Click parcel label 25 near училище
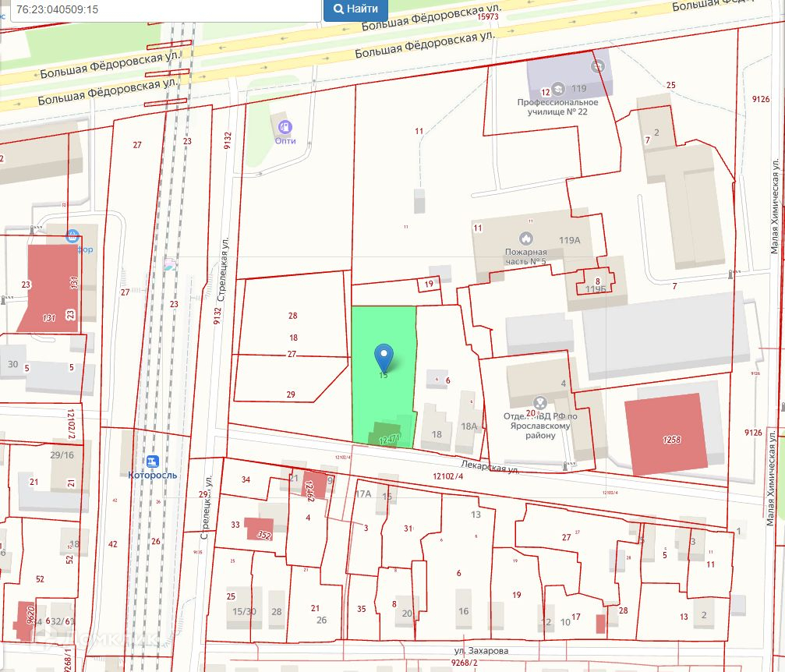The height and width of the screenshot is (672, 785). [x=671, y=85]
